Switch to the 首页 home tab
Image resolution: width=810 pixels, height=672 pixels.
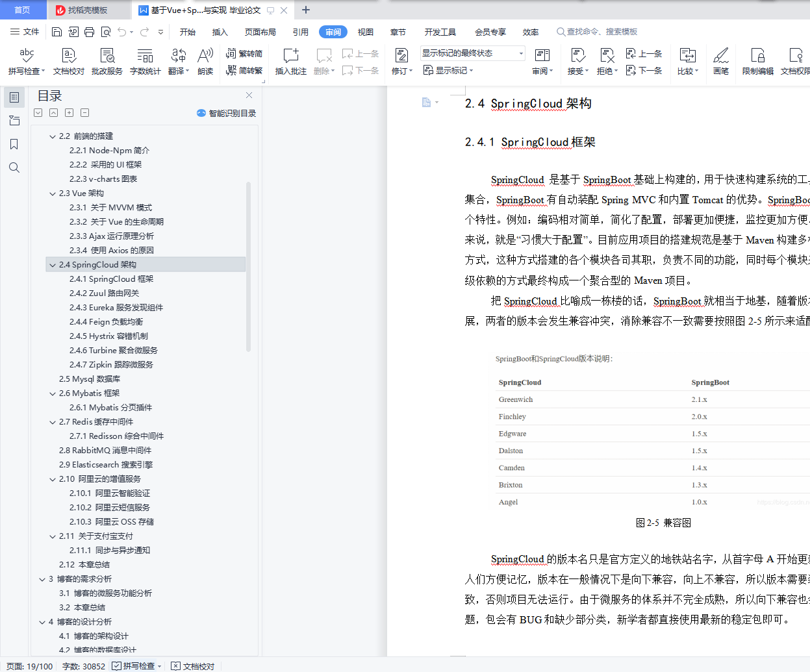tap(22, 10)
